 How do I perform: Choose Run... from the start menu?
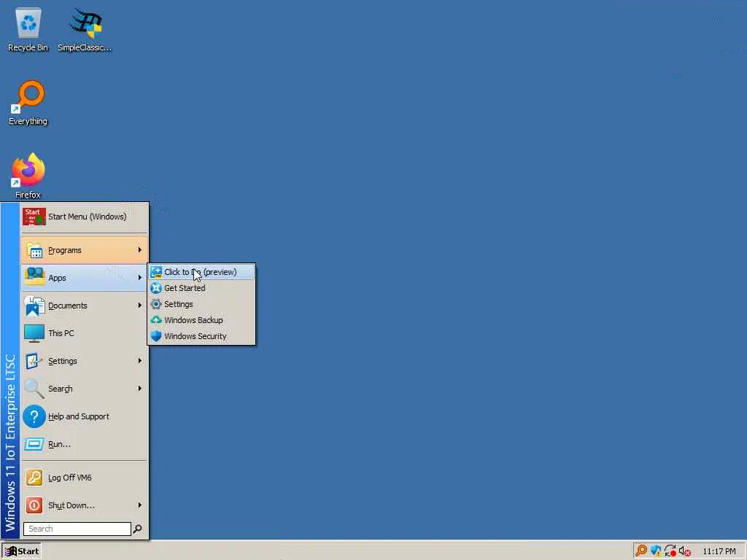click(x=85, y=444)
